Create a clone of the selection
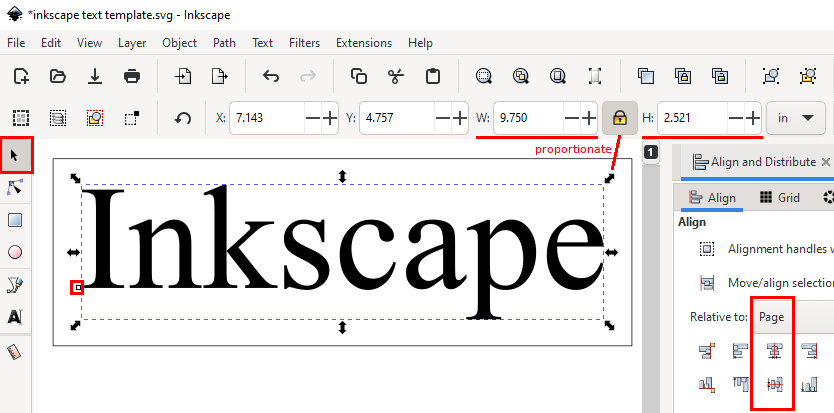This screenshot has width=834, height=413. (x=683, y=76)
